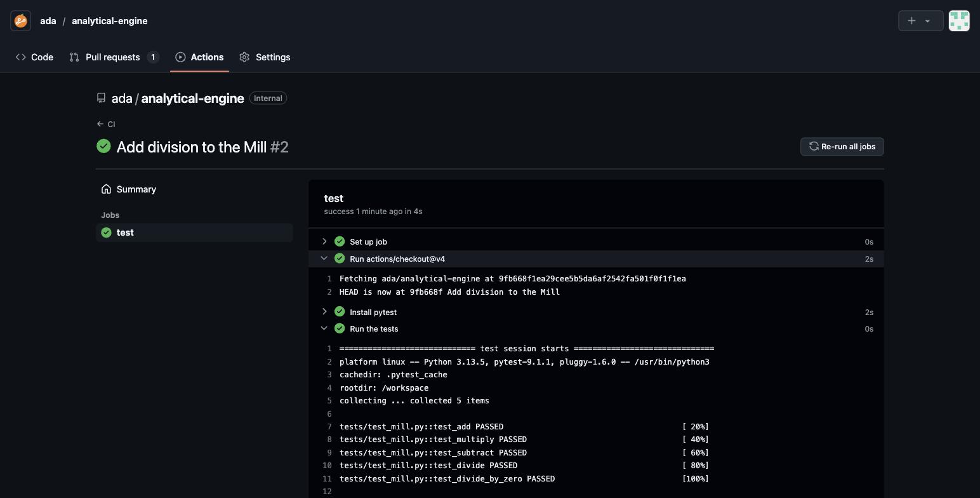980x498 pixels.
Task: Go to the Settings tab
Action: 265,57
